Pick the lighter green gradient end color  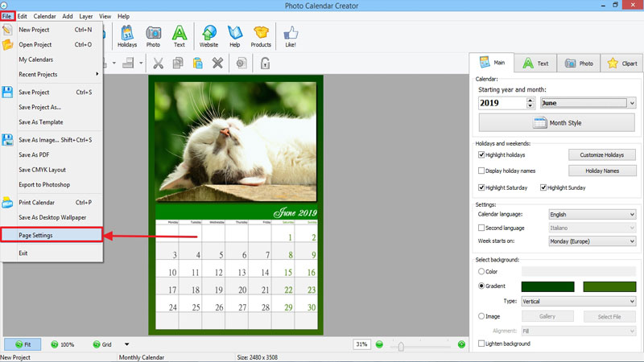(x=609, y=286)
